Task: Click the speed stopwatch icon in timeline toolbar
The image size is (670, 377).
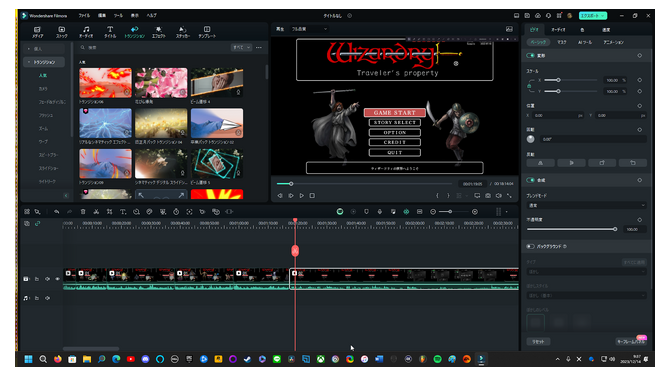Action: click(x=176, y=212)
